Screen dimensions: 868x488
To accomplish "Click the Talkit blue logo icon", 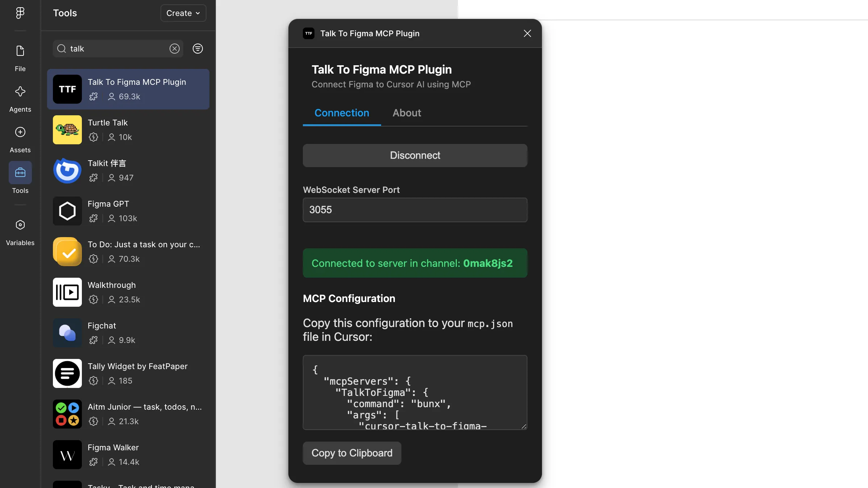I will coord(67,170).
